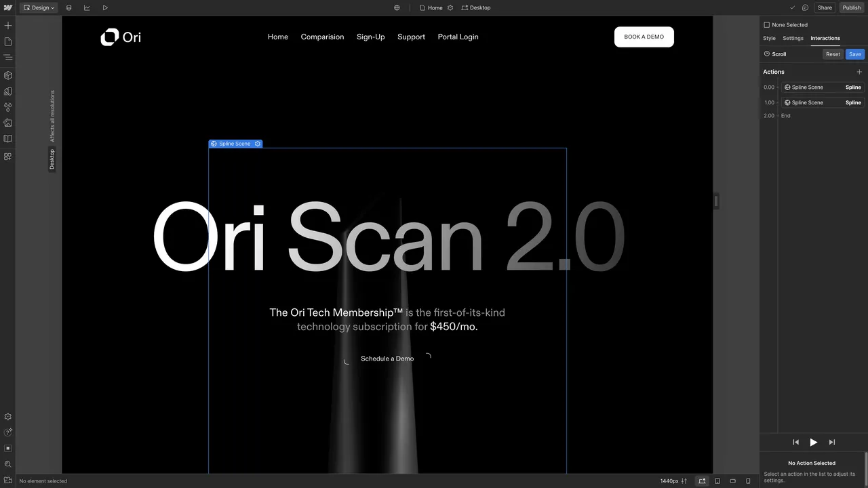Open the Add elements panel
This screenshot has height=488, width=868.
[x=8, y=25]
